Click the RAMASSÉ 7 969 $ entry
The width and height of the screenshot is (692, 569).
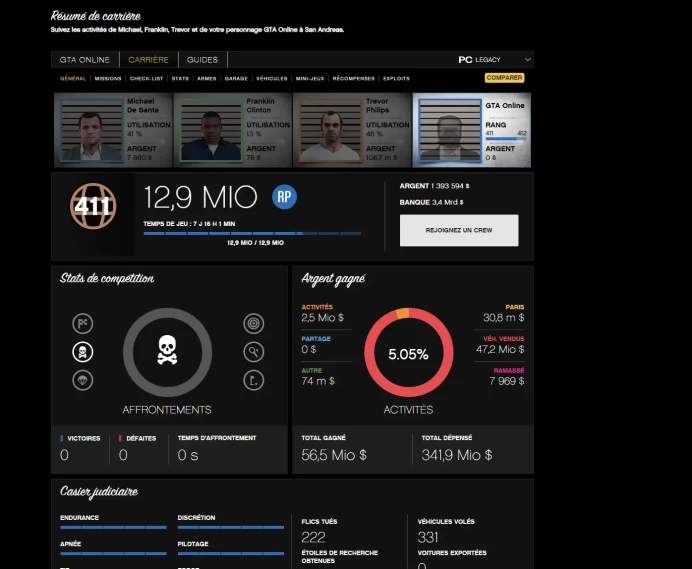[x=507, y=377]
